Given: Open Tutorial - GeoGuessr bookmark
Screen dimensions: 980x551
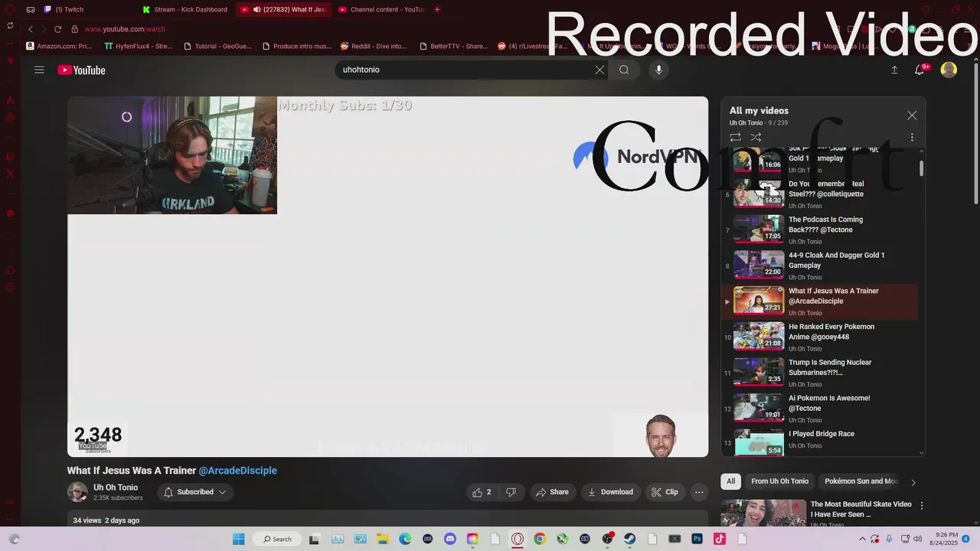Looking at the screenshot, I should 217,46.
